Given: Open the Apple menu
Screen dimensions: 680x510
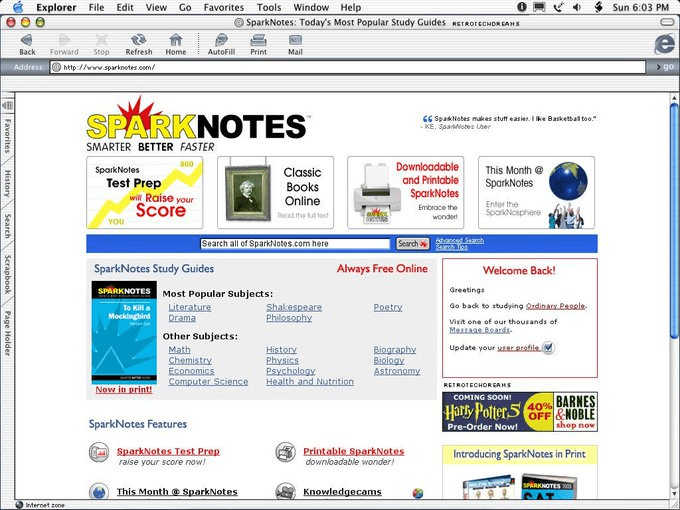Looking at the screenshot, I should [x=18, y=7].
